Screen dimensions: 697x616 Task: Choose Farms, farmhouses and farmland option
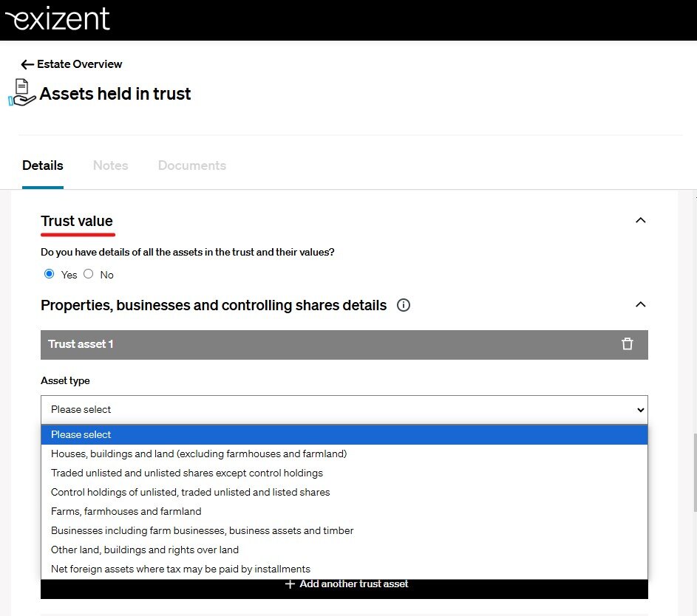126,511
